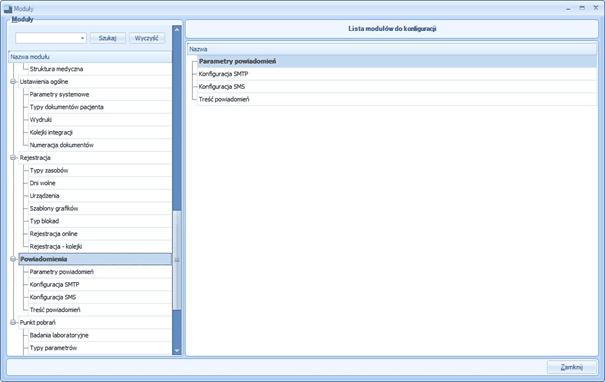Click the module tree scrollbar thumb

tap(177, 260)
